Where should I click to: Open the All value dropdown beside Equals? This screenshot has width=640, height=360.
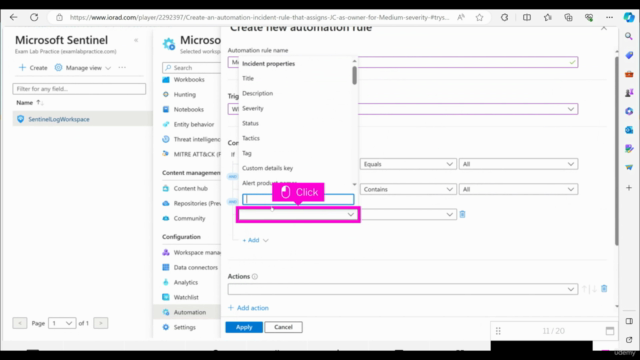click(518, 164)
